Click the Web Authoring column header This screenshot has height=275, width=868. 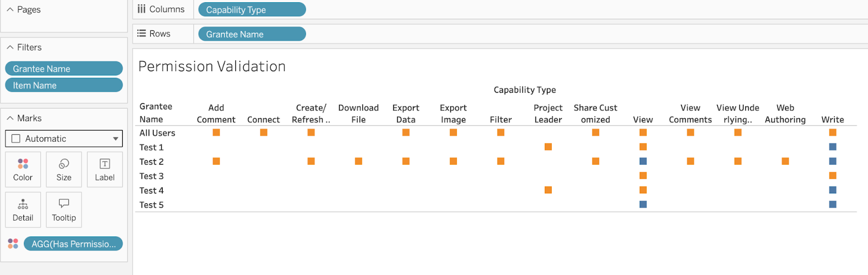click(x=785, y=114)
